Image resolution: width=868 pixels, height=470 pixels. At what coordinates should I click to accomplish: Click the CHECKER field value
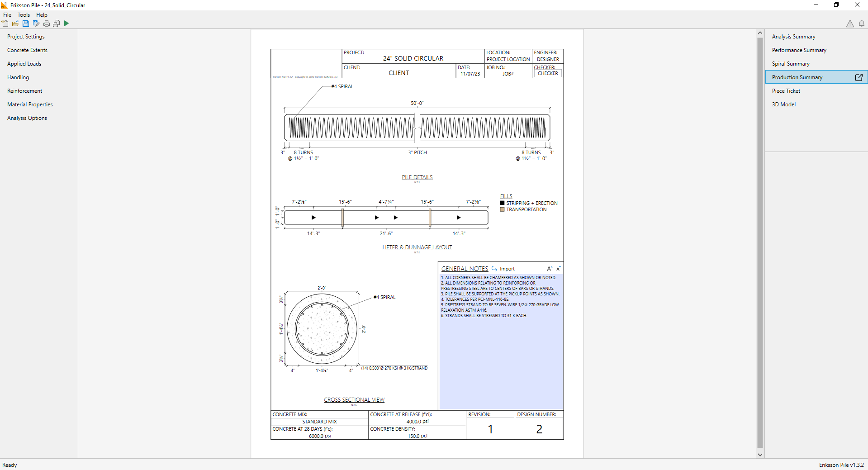click(548, 73)
